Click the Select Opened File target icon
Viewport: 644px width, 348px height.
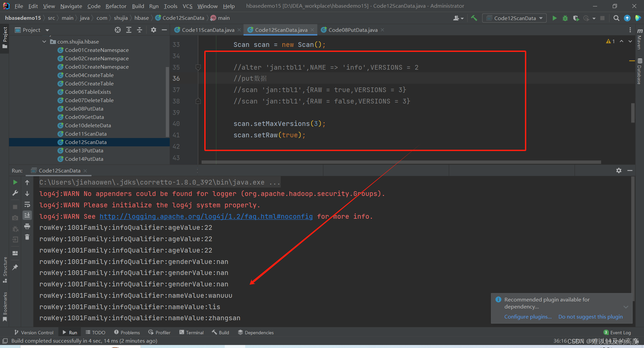click(x=118, y=30)
